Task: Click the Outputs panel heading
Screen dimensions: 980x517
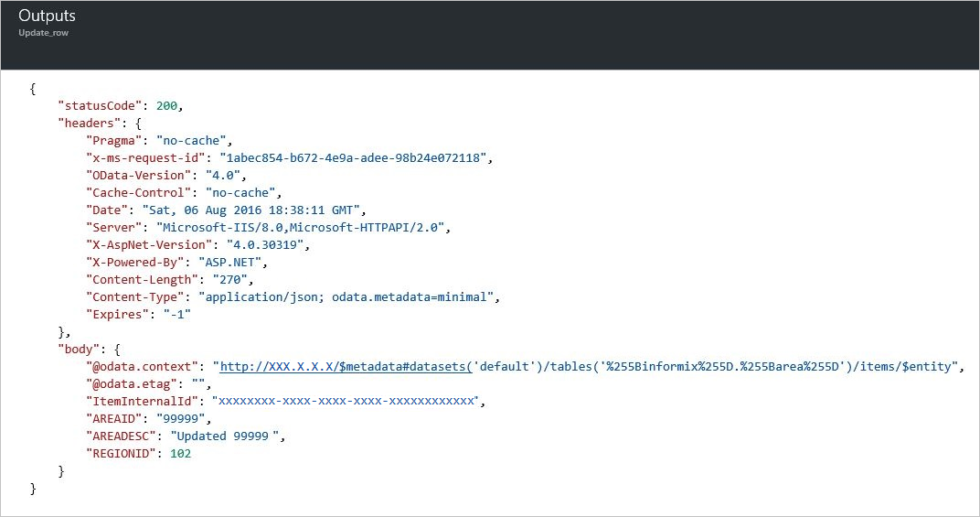Action: (47, 16)
